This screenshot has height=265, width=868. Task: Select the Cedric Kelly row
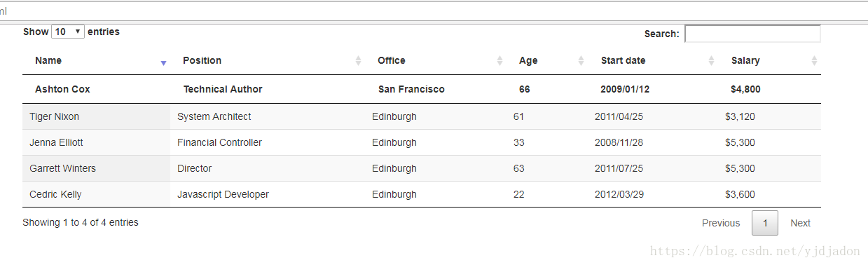tap(422, 194)
